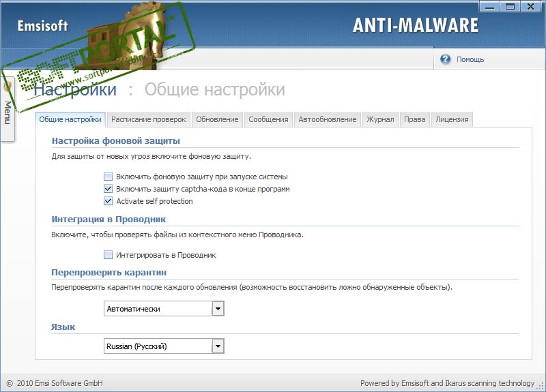Click the Перепроверить карантин heading
This screenshot has width=546, height=392.
tap(109, 272)
